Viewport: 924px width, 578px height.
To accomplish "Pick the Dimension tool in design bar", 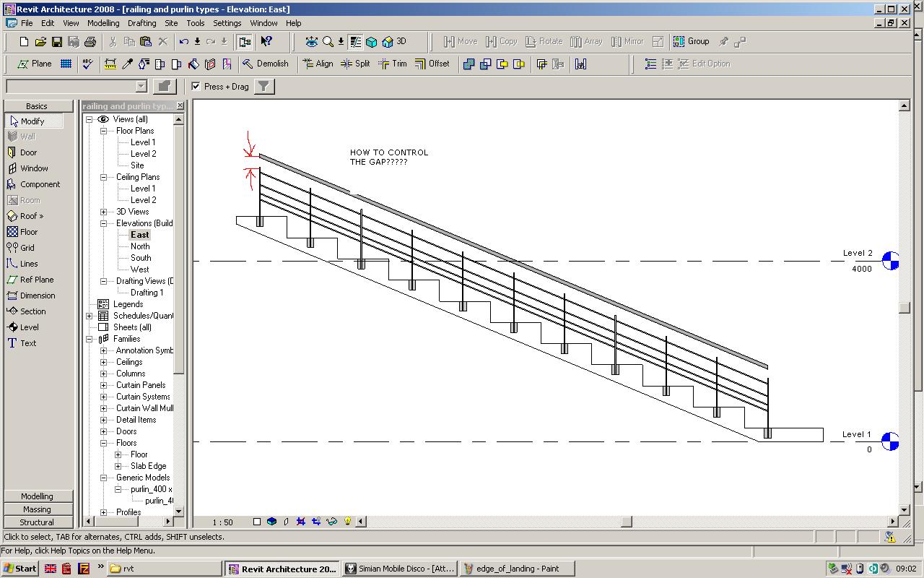I will (38, 296).
